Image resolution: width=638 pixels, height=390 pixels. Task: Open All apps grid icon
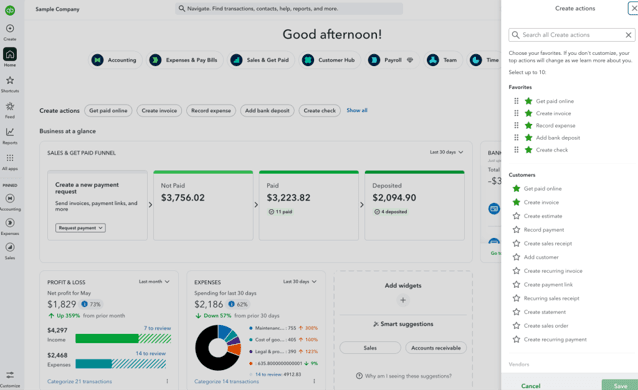pos(10,158)
